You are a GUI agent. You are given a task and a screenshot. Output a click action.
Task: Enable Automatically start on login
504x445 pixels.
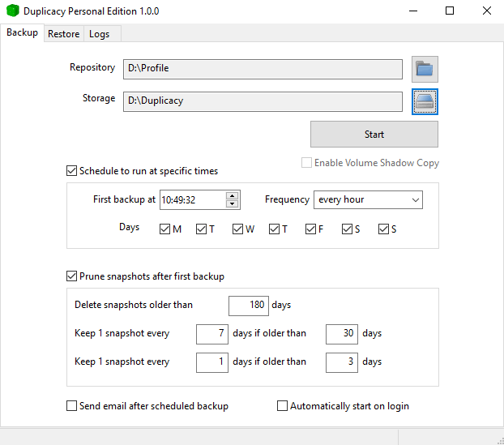[x=283, y=406]
